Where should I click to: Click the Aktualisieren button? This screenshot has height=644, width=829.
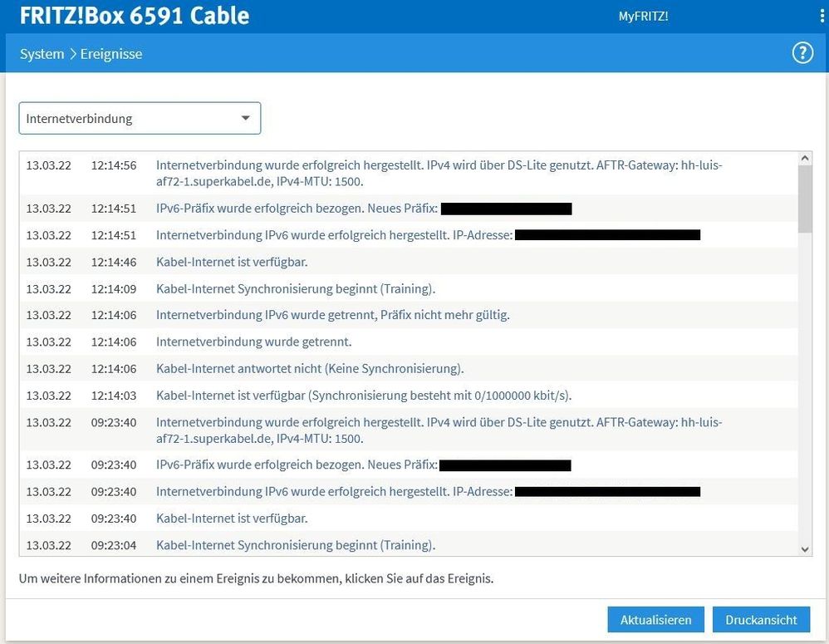tap(655, 619)
